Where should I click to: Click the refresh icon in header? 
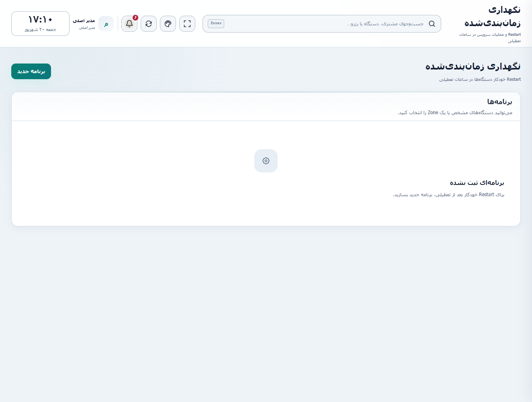click(x=149, y=24)
